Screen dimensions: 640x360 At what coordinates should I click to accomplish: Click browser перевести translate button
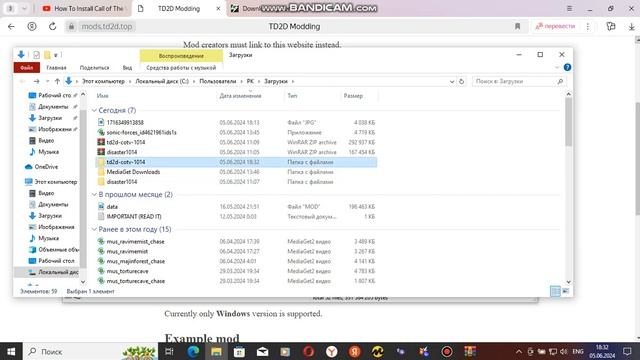(x=556, y=27)
